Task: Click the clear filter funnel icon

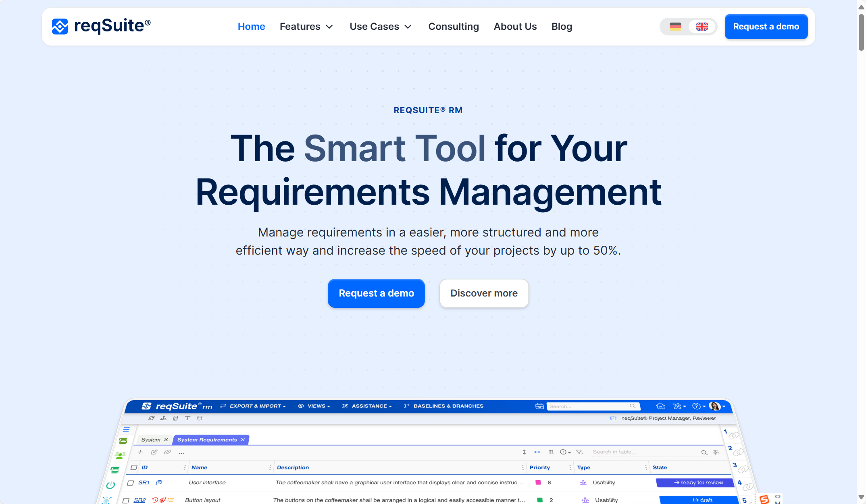Action: [580, 452]
